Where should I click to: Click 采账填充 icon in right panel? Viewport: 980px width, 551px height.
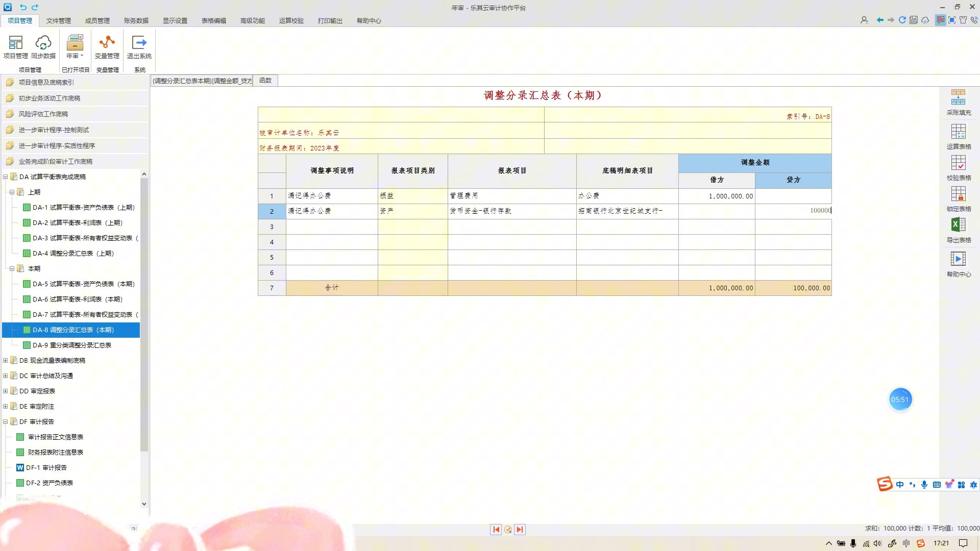coord(958,98)
